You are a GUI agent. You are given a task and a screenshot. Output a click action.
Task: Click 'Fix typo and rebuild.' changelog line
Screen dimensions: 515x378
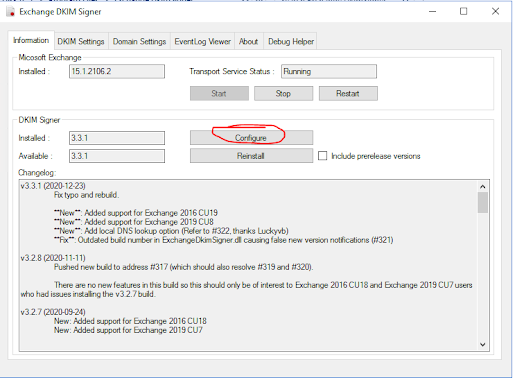[x=86, y=195]
